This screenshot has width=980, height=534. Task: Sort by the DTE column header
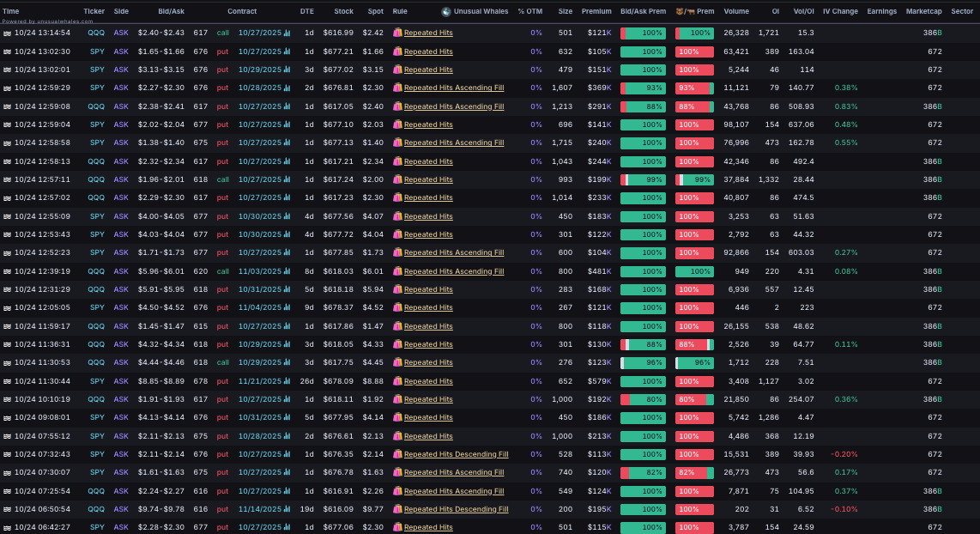(x=307, y=11)
